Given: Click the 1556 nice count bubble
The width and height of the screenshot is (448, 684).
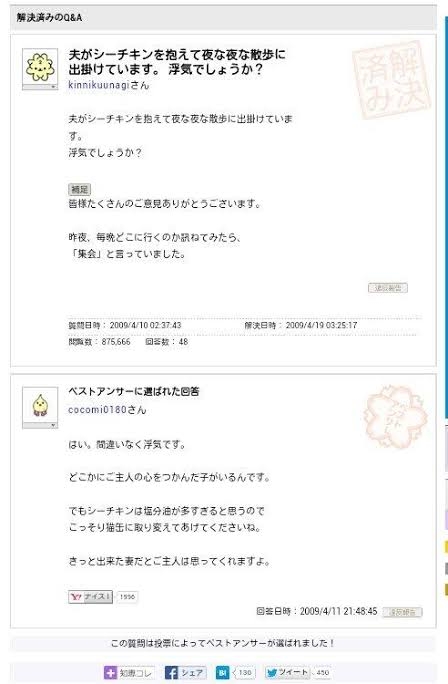Looking at the screenshot, I should pyautogui.click(x=127, y=597).
